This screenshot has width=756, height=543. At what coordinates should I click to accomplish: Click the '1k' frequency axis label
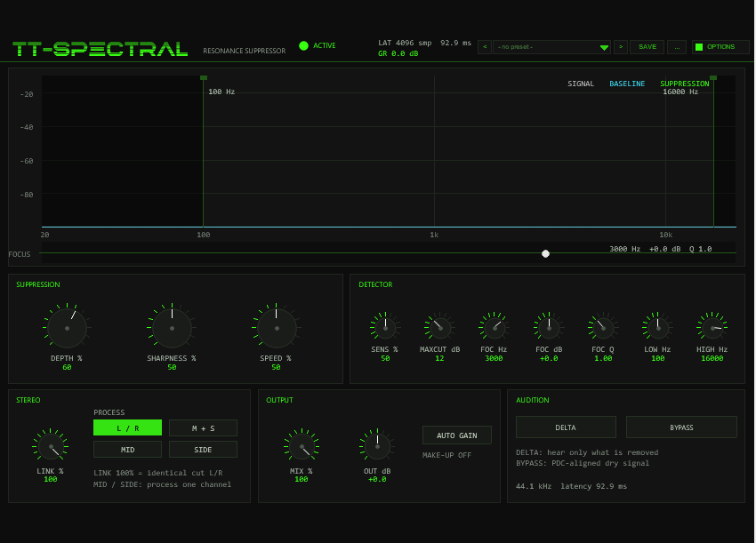click(434, 236)
